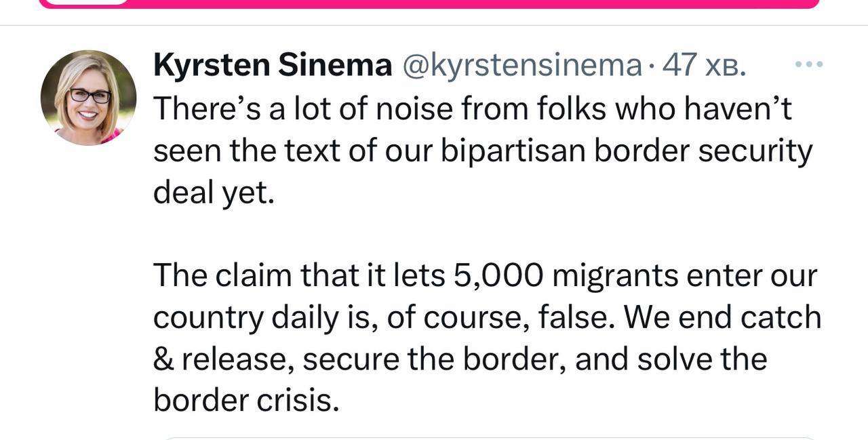Click the divider line above the tweet
This screenshot has height=440, width=868.
(434, 26)
